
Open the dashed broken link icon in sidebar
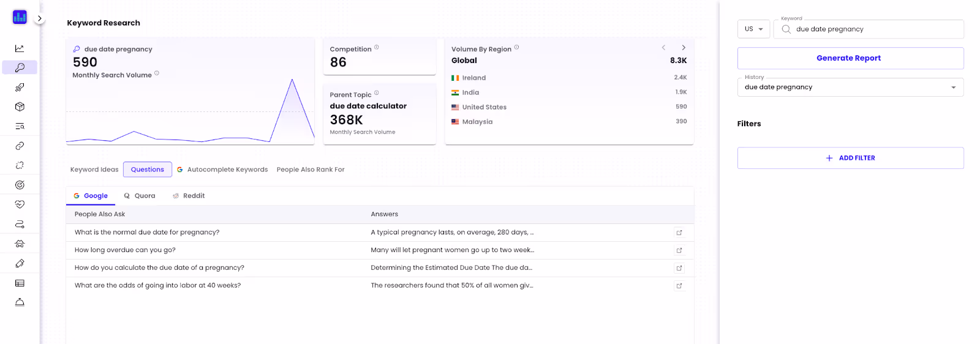[20, 165]
